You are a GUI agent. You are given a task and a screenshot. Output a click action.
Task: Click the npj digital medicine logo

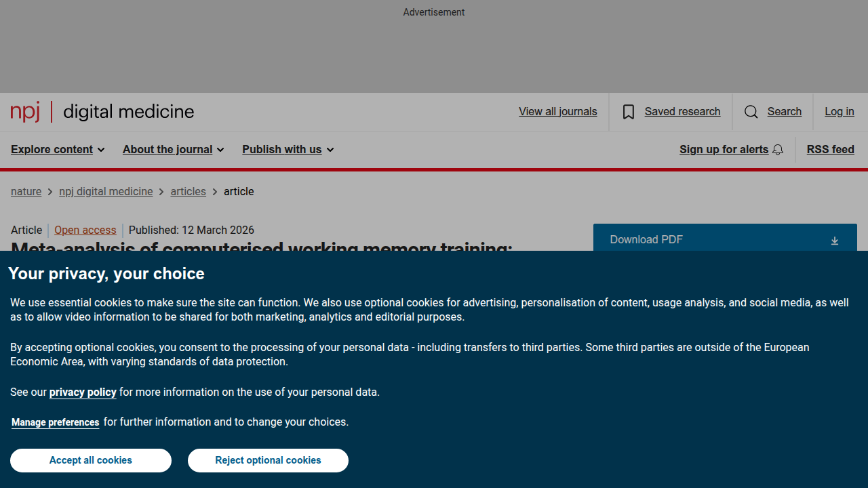(x=102, y=112)
